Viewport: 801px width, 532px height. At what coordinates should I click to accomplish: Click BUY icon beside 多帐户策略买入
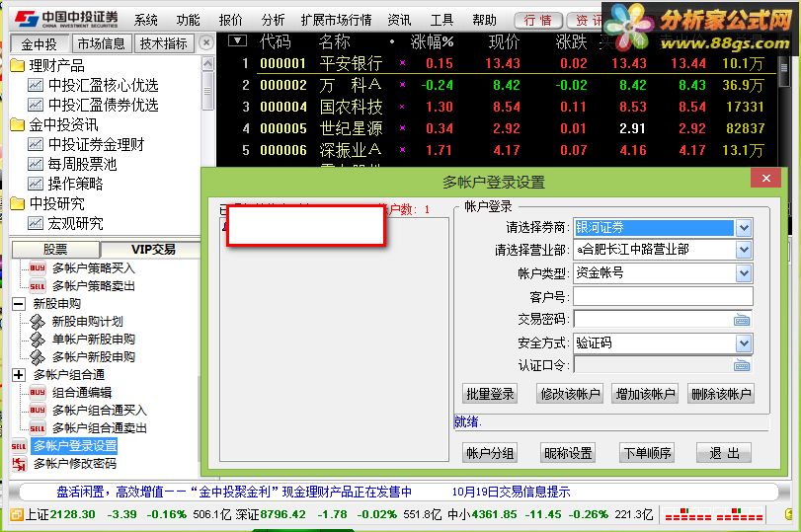(x=38, y=268)
